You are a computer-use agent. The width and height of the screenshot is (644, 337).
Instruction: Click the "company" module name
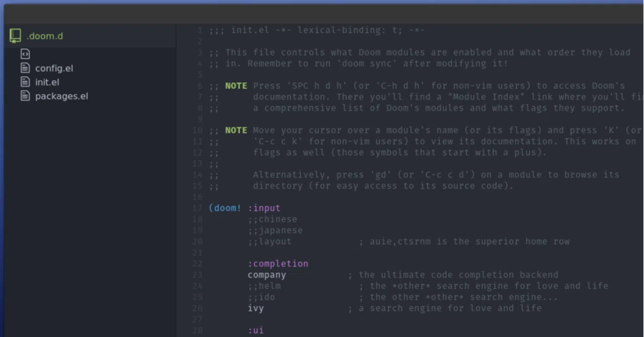pos(267,275)
